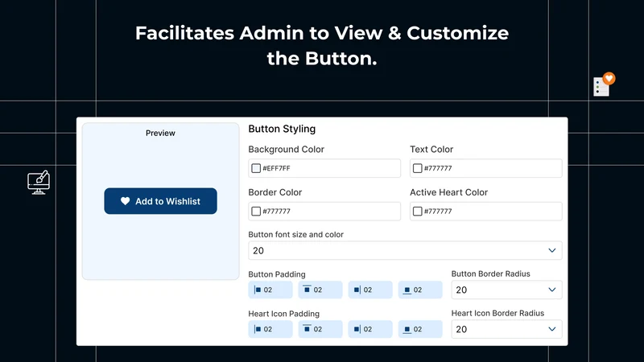Click Button Padding bottom value field
644x362 pixels.
tap(420, 290)
